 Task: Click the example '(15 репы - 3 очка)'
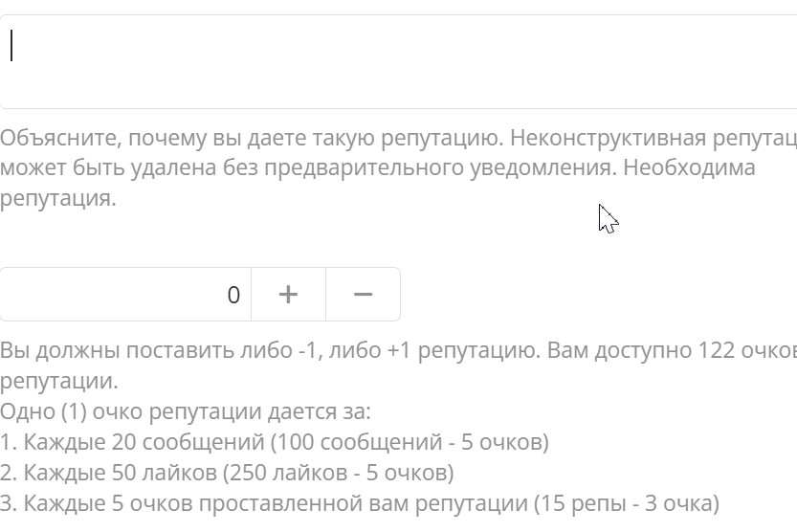(x=626, y=503)
